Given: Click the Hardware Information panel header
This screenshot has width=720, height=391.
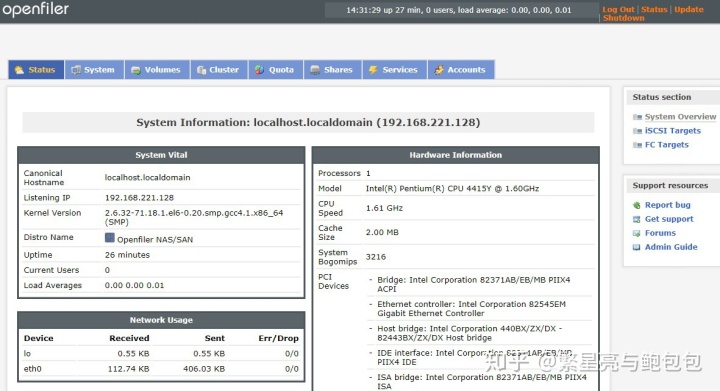Looking at the screenshot, I should [456, 155].
